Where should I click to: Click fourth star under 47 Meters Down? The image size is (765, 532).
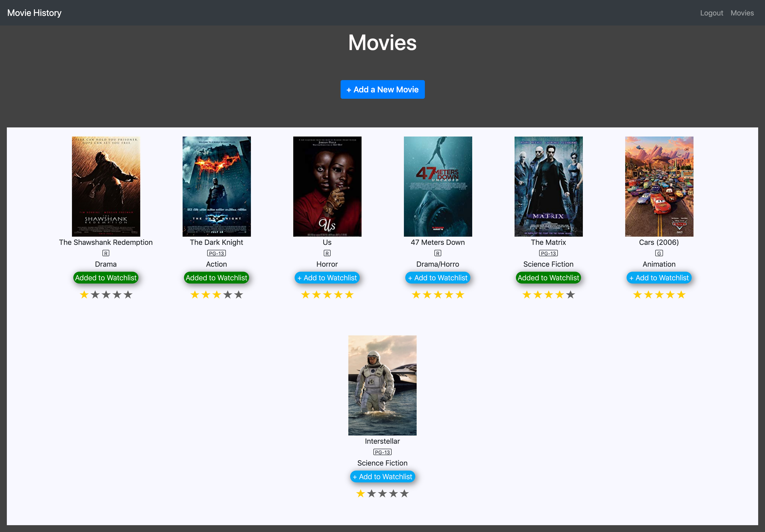point(449,295)
